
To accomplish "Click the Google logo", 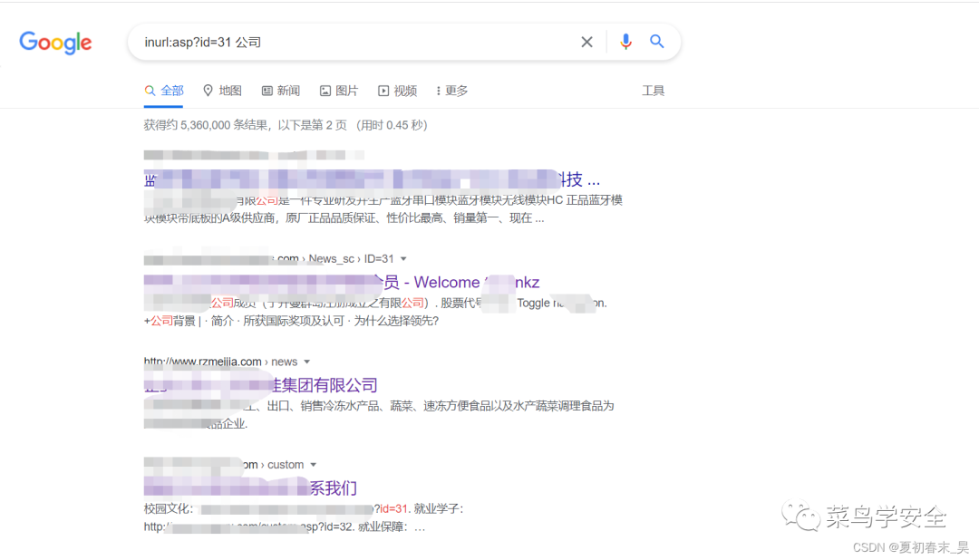I will click(55, 43).
